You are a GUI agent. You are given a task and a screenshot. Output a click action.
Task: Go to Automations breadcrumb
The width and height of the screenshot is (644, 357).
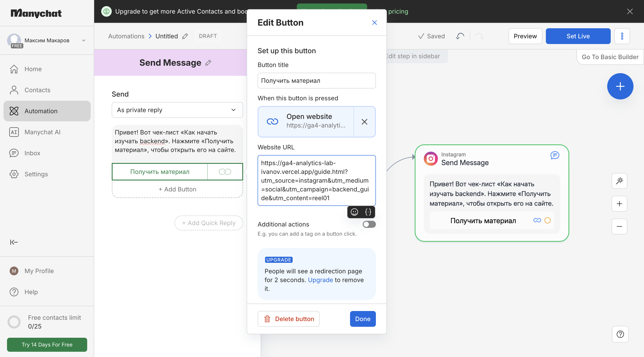tap(126, 36)
